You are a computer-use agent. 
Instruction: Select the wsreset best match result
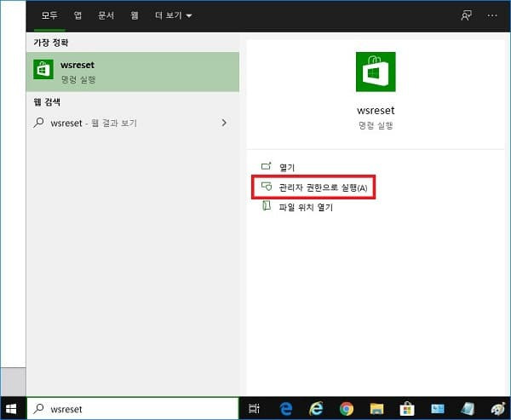(x=133, y=72)
